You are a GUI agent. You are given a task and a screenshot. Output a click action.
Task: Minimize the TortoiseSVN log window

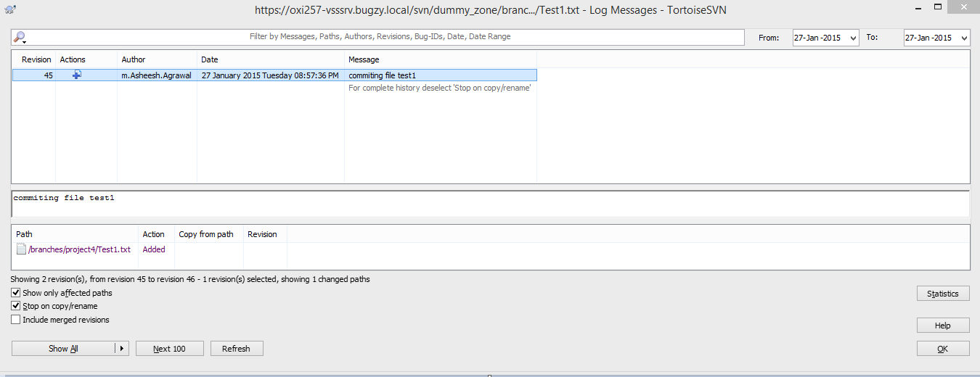919,9
